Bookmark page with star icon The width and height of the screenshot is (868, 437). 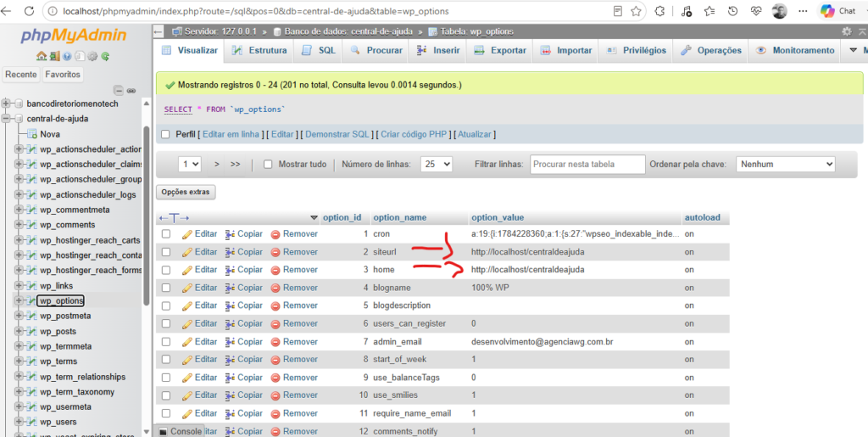click(x=636, y=11)
